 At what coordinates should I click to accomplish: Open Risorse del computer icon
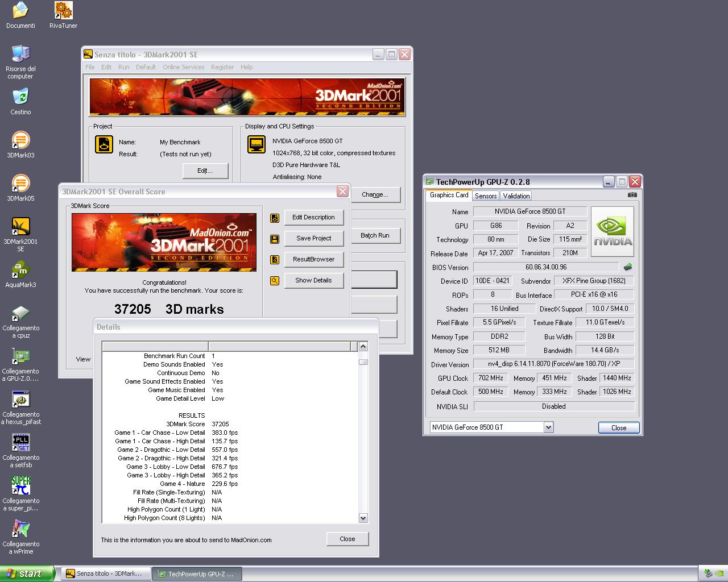[20, 61]
